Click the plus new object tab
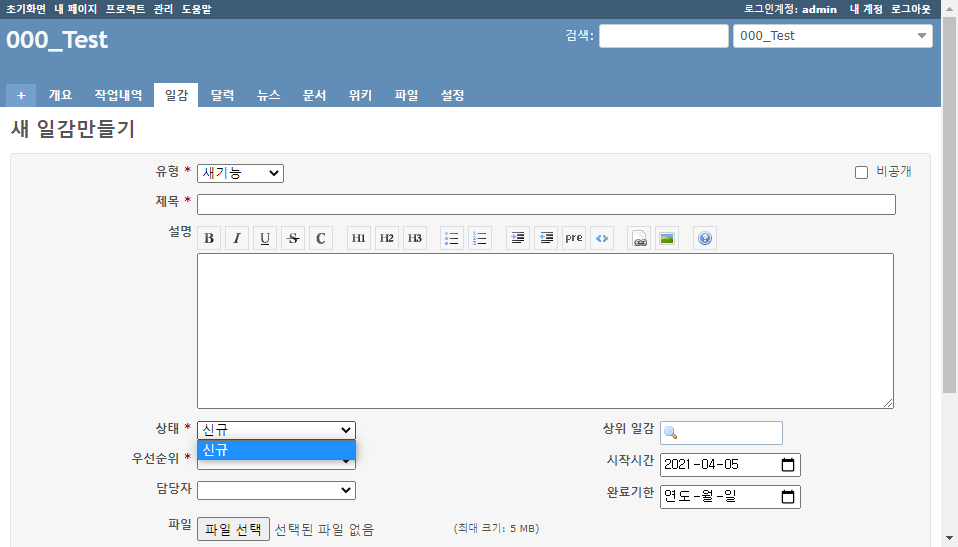This screenshot has width=958, height=547. (x=21, y=95)
